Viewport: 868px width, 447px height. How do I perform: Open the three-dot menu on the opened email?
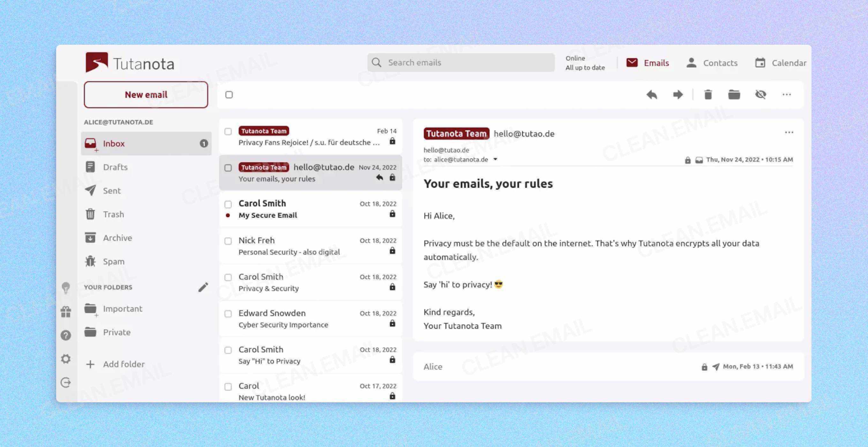click(x=789, y=133)
